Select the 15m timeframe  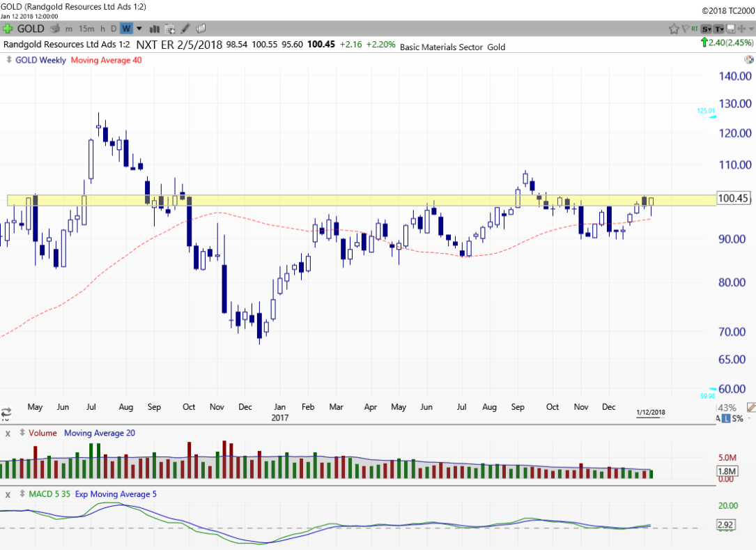pyautogui.click(x=86, y=29)
